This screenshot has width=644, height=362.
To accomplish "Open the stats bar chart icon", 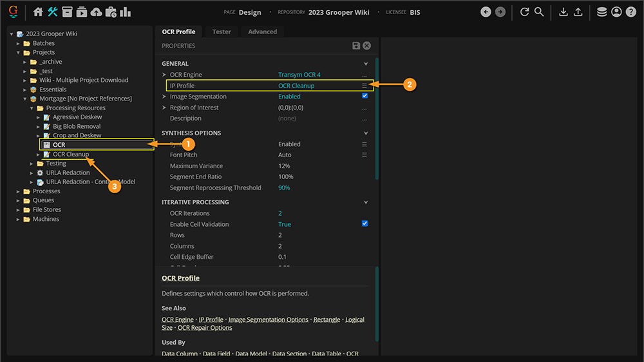I will (x=125, y=12).
